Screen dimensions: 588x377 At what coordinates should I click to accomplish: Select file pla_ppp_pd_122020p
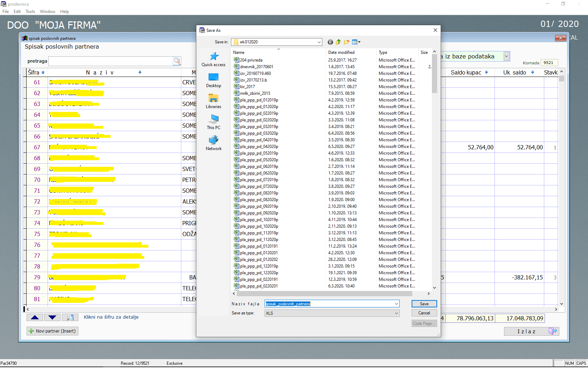(259, 273)
